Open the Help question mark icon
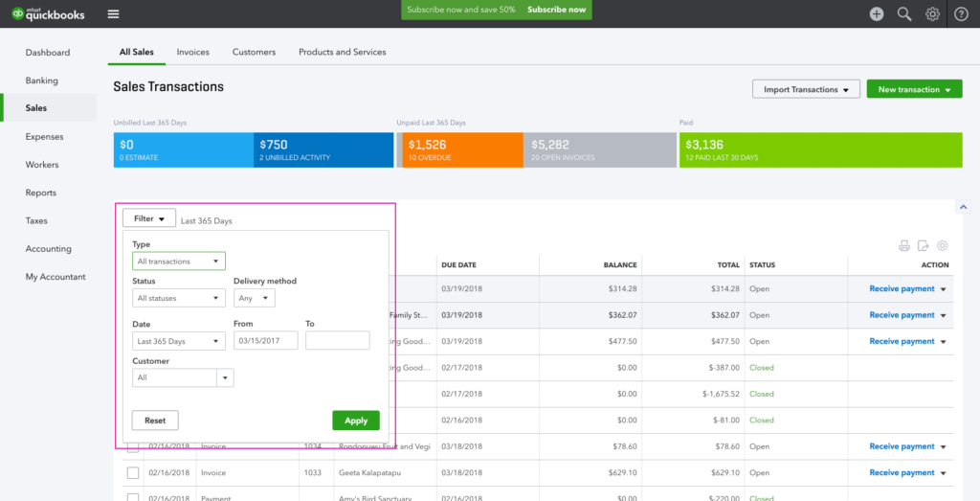 coord(961,13)
